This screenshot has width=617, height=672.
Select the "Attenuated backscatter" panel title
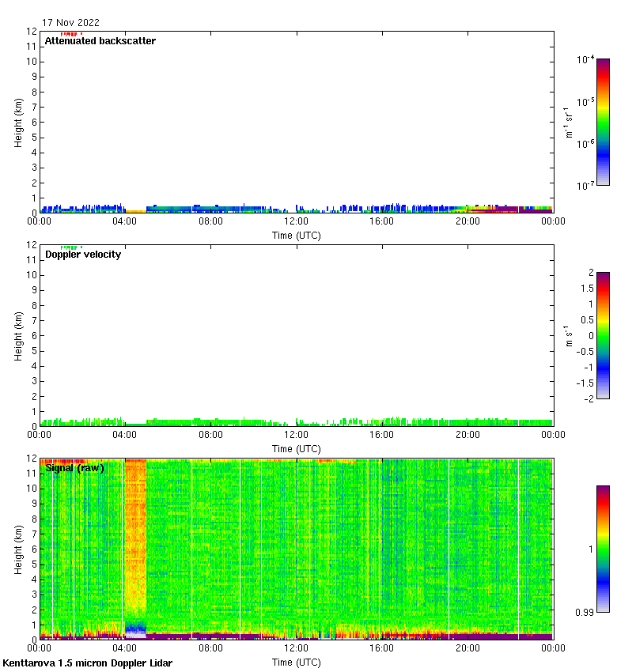pyautogui.click(x=100, y=41)
